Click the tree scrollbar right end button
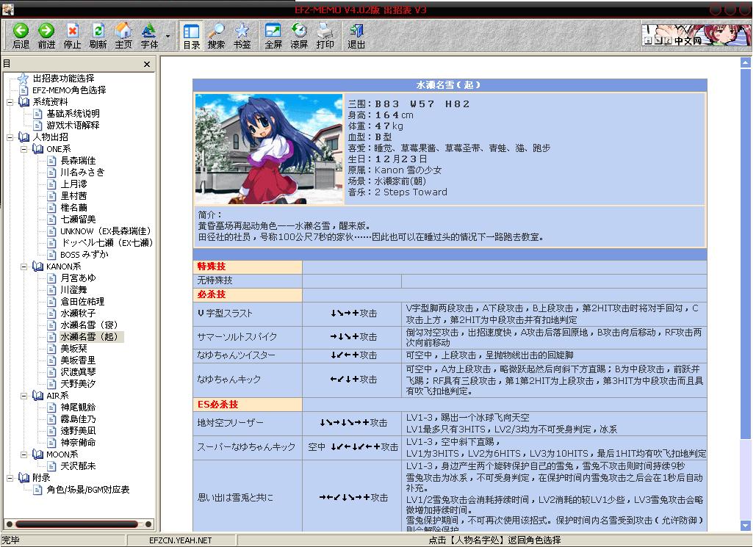Image resolution: width=756 pixels, height=547 pixels. click(x=148, y=524)
